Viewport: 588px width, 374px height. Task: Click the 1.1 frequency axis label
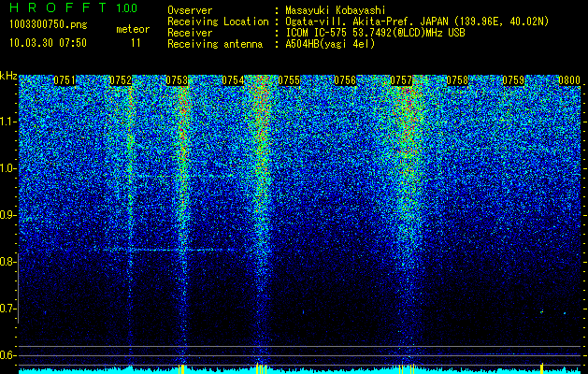coord(7,122)
